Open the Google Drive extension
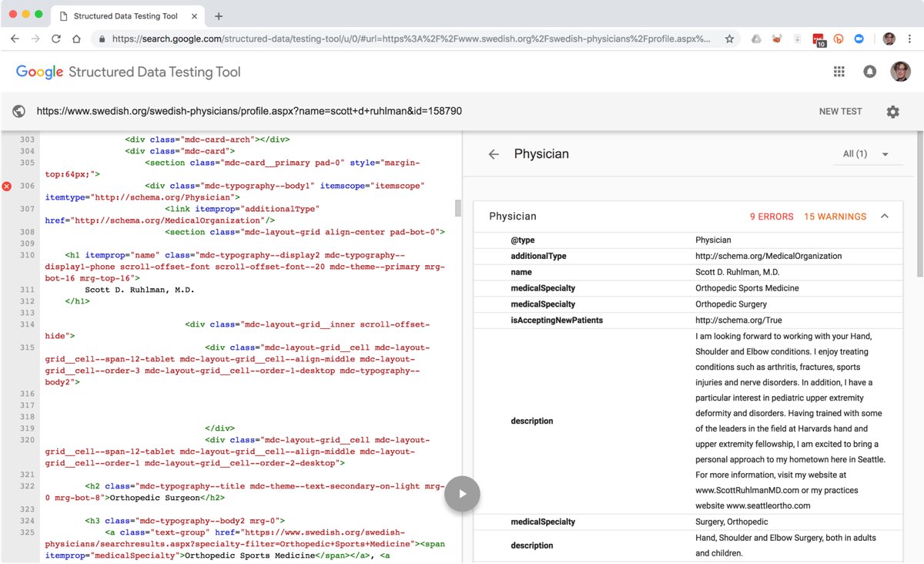Screen dimensions: 924x564 point(757,39)
